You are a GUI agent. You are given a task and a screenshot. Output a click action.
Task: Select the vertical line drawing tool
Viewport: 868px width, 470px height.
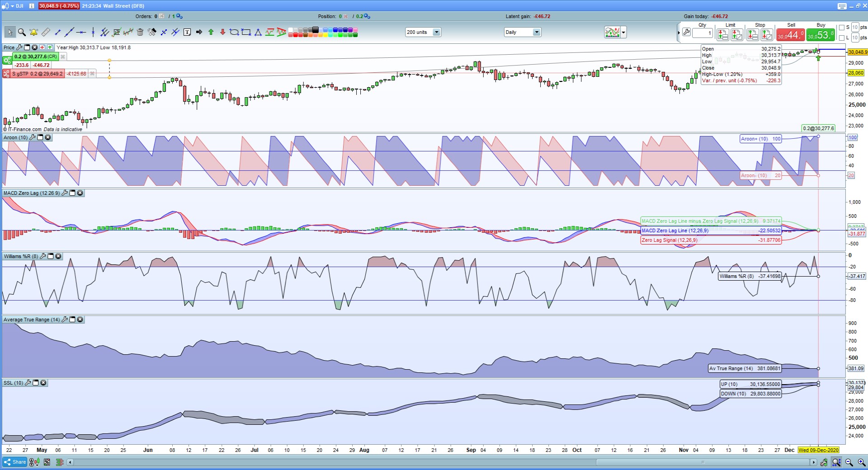(x=93, y=32)
